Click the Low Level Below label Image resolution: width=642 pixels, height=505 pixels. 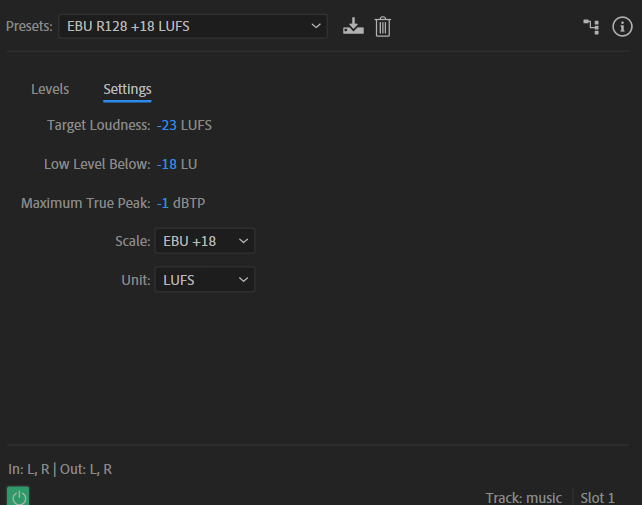tap(97, 164)
